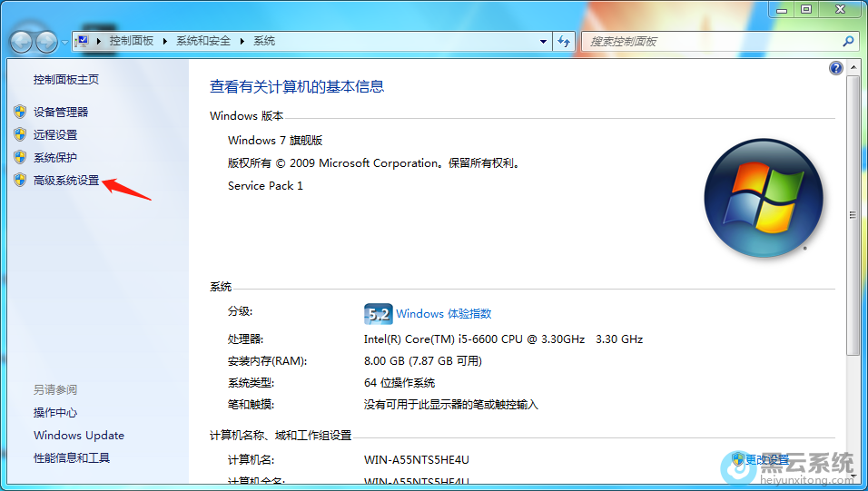The height and width of the screenshot is (491, 868).
Task: Click the Back navigation arrow button
Action: point(22,42)
